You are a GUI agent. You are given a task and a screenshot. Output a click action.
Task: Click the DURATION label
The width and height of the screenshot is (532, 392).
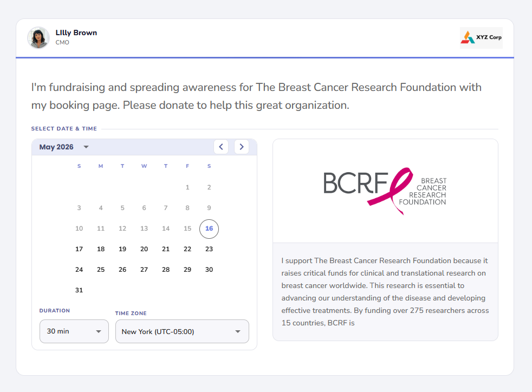tap(55, 311)
